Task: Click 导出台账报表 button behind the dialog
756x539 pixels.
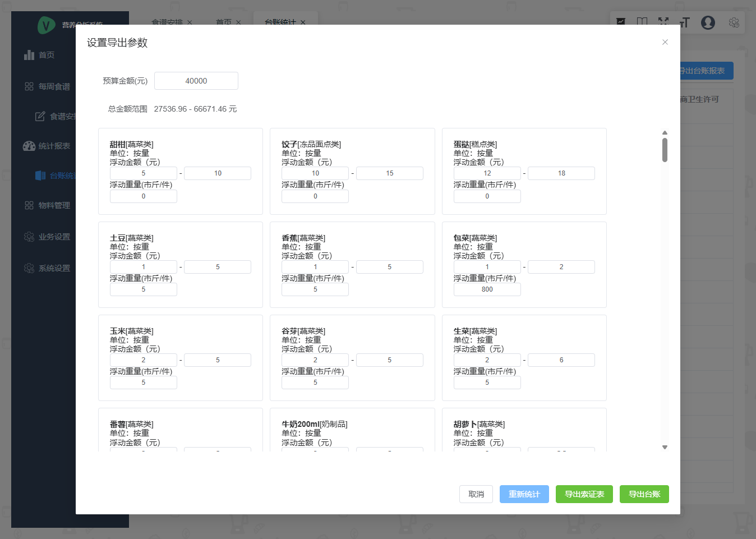Action: coord(706,71)
